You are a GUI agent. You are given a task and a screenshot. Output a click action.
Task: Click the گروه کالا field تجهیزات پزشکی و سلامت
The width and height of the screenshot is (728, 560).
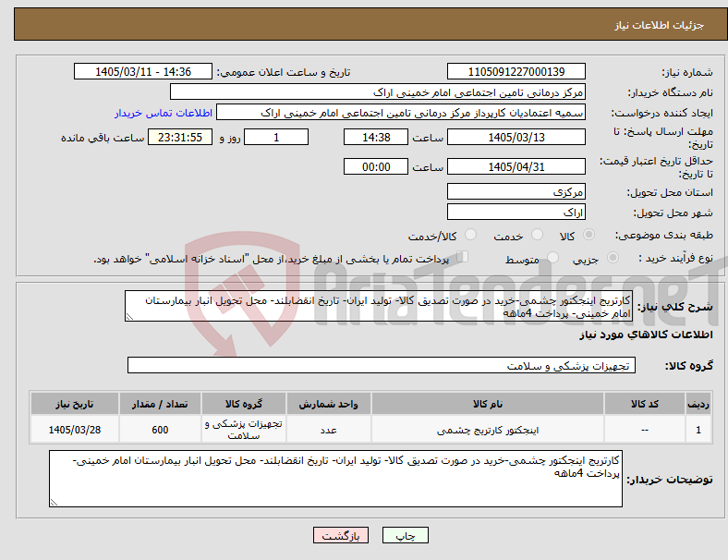pos(382,365)
